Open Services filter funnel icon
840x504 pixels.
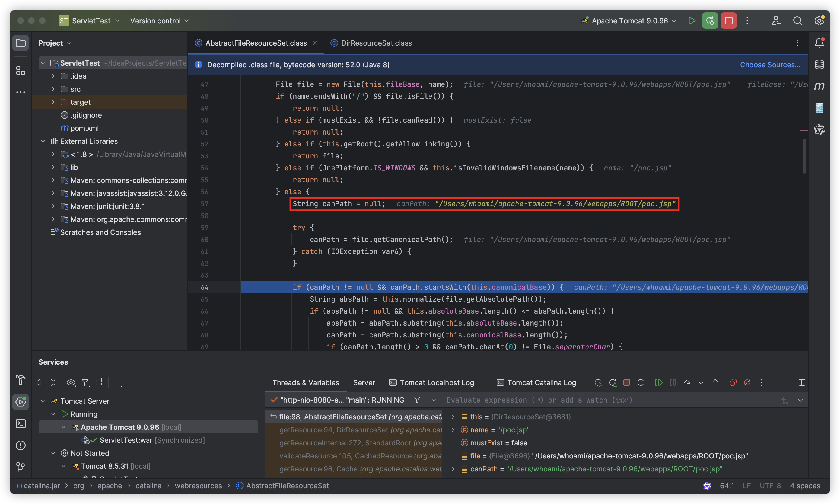[x=85, y=383]
